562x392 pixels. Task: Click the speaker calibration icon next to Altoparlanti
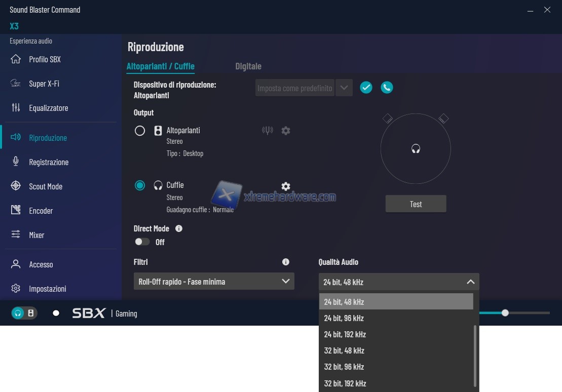268,131
